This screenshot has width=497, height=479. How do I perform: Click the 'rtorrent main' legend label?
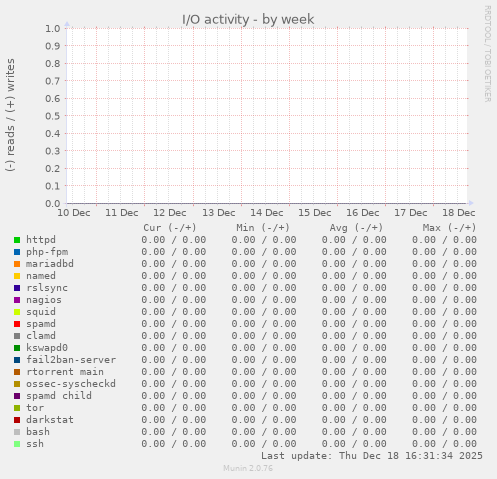[x=65, y=372]
